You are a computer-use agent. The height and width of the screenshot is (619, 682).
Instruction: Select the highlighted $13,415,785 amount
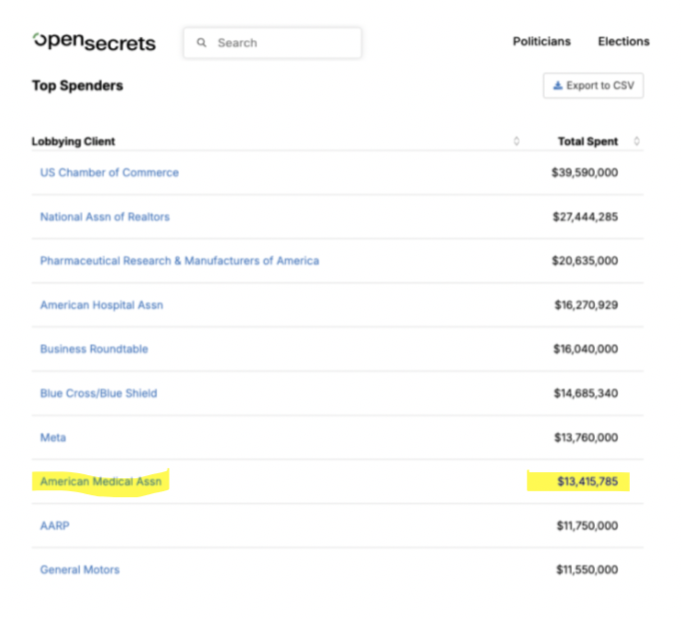[x=588, y=482]
